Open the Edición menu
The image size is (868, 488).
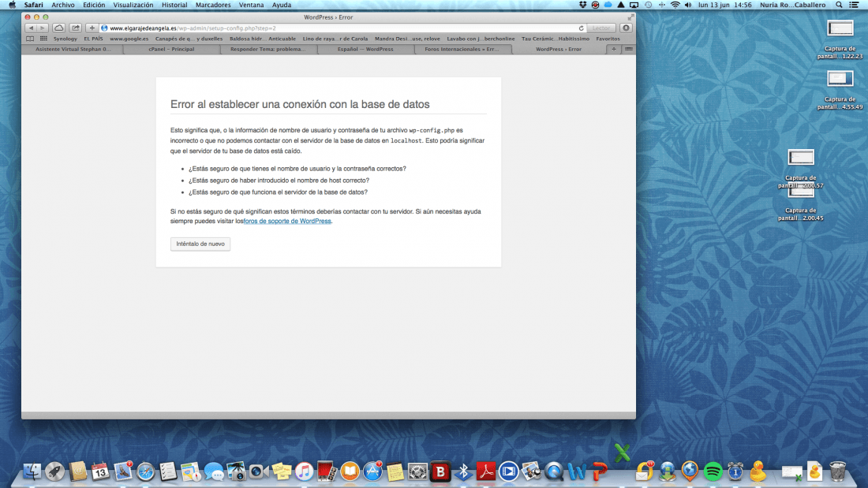94,5
